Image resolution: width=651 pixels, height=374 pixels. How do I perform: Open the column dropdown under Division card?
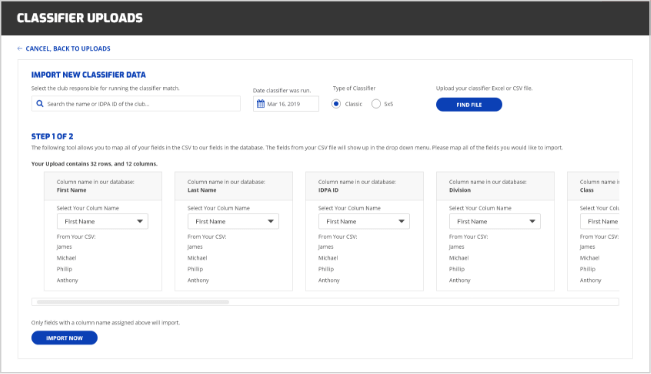point(495,221)
